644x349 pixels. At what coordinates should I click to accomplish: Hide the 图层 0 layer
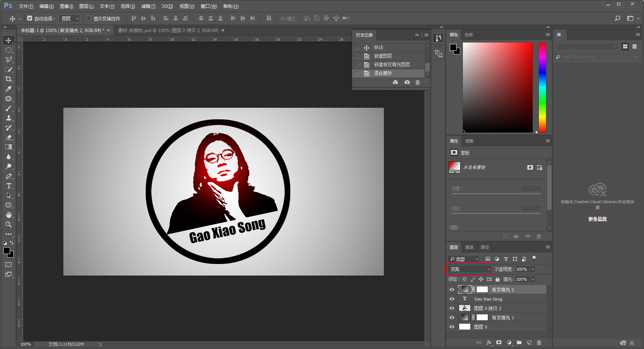(452, 327)
